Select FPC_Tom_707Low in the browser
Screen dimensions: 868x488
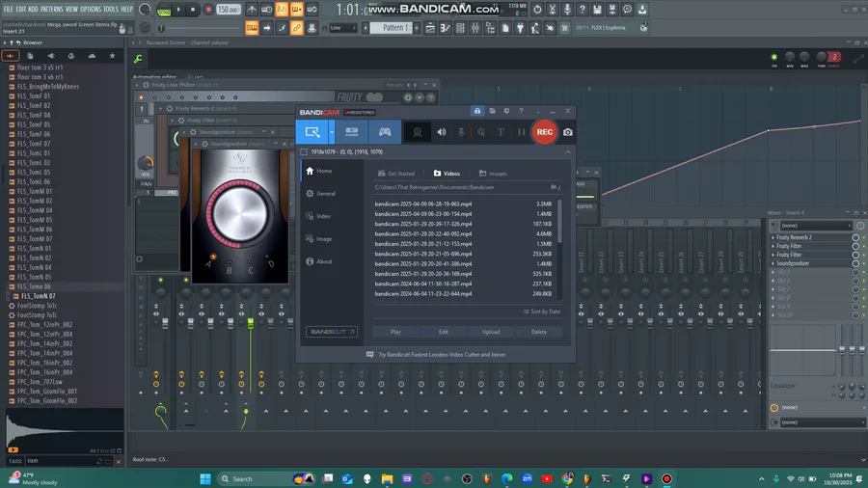(x=40, y=382)
